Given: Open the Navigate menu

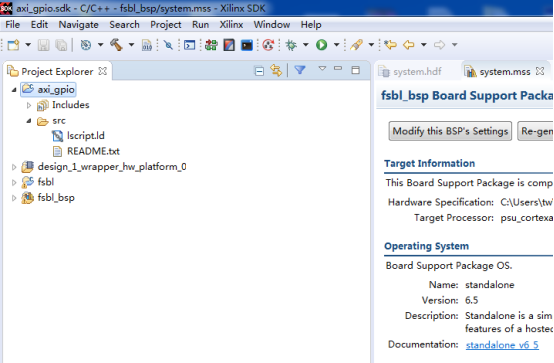Looking at the screenshot, I should tap(78, 25).
